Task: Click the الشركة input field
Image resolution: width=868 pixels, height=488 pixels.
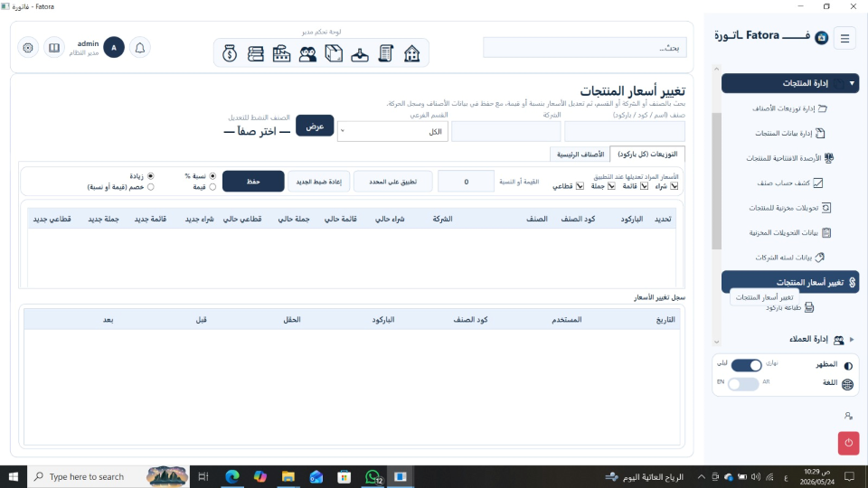Action: (x=506, y=131)
